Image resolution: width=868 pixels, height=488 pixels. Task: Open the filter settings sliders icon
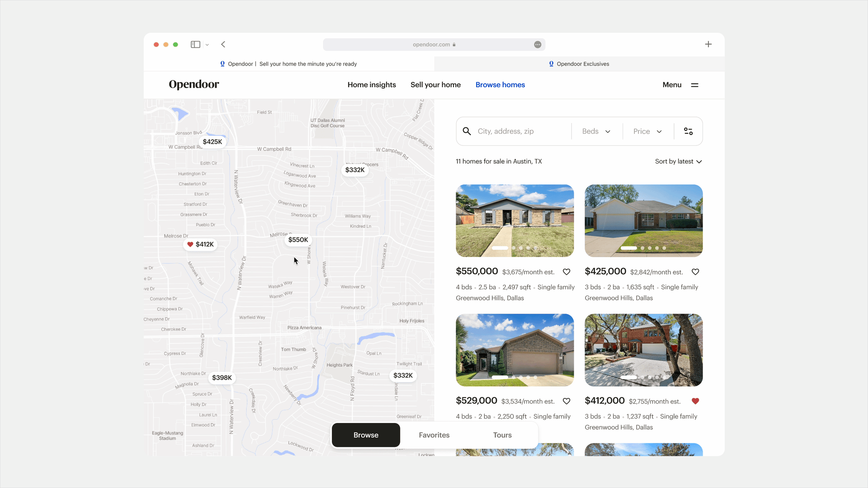[x=688, y=131]
